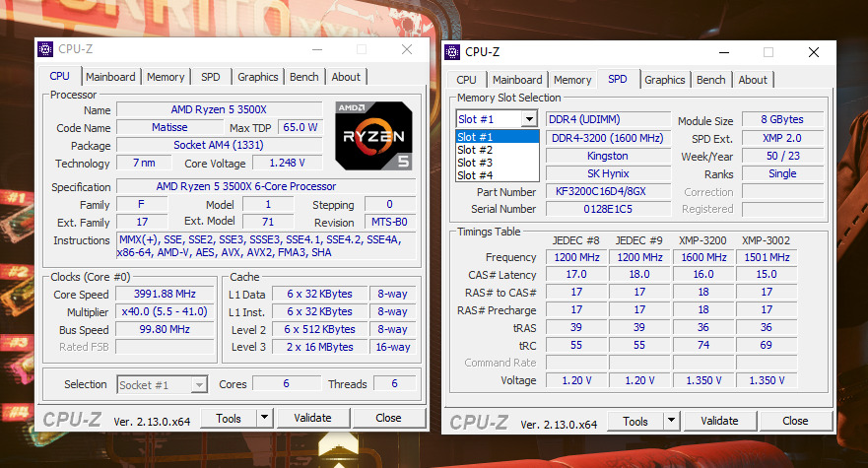Choose Slot #4 in the memory slot list
Screen dimensions: 868x468
point(498,175)
